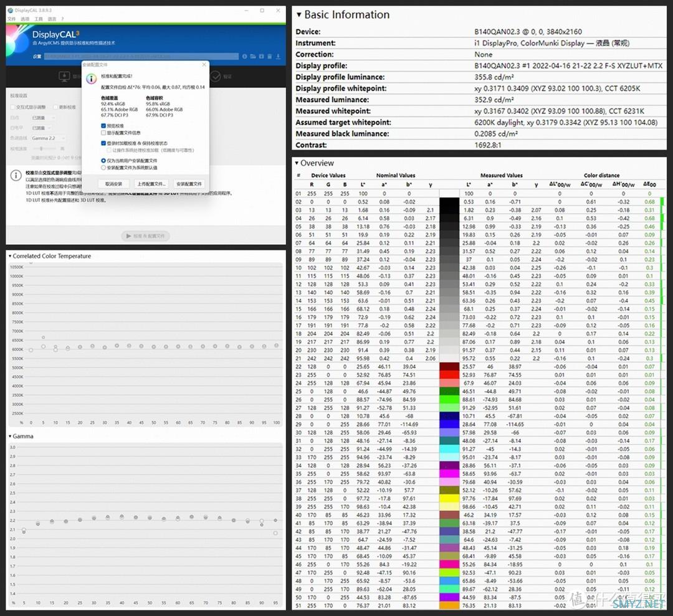Screen dimensions: 673x616
Task: Click the 校准 & 配置文件 start button
Action: click(146, 236)
